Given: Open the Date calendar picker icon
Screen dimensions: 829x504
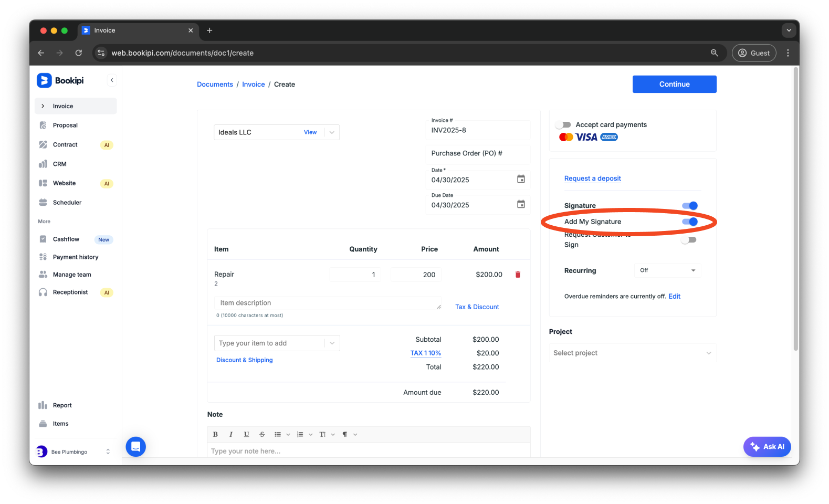Looking at the screenshot, I should click(x=521, y=179).
